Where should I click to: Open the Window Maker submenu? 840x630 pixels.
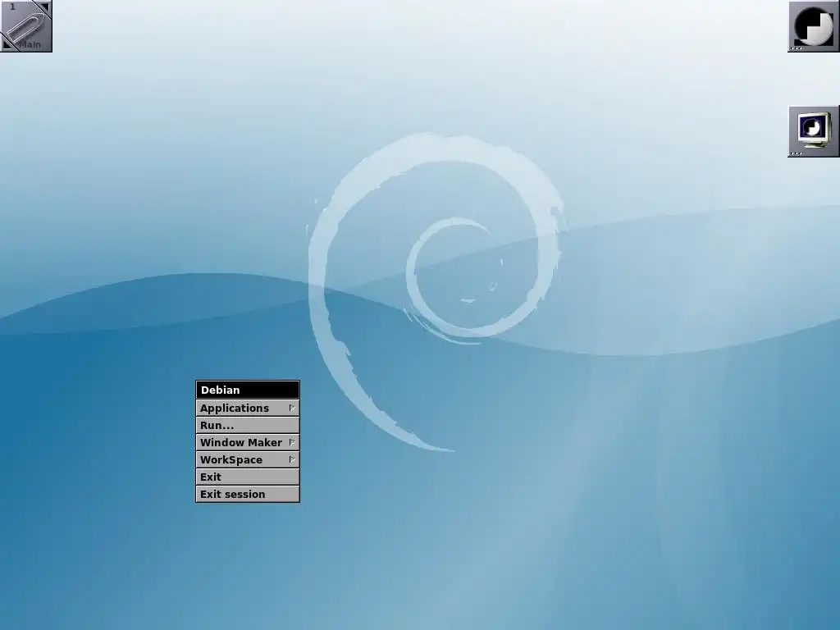248,442
